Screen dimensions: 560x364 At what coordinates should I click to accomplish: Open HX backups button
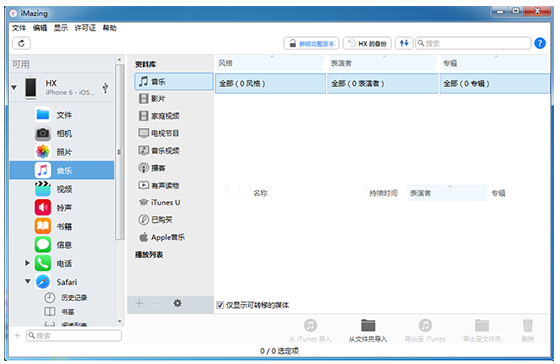pyautogui.click(x=367, y=44)
